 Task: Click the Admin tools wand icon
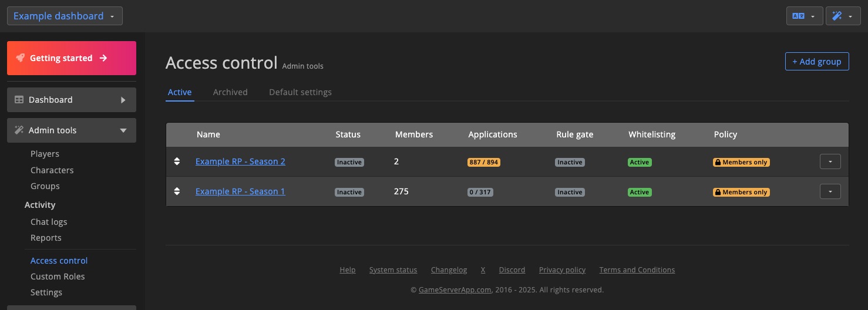[x=19, y=130]
